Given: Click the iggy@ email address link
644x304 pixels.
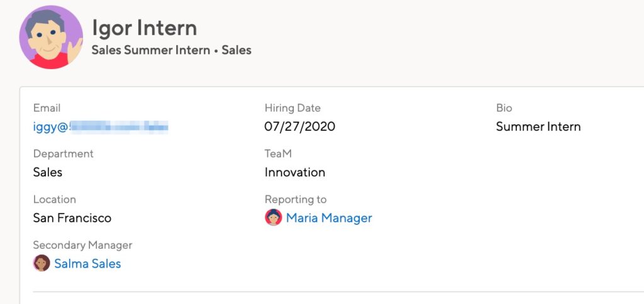Looking at the screenshot, I should 101,127.
